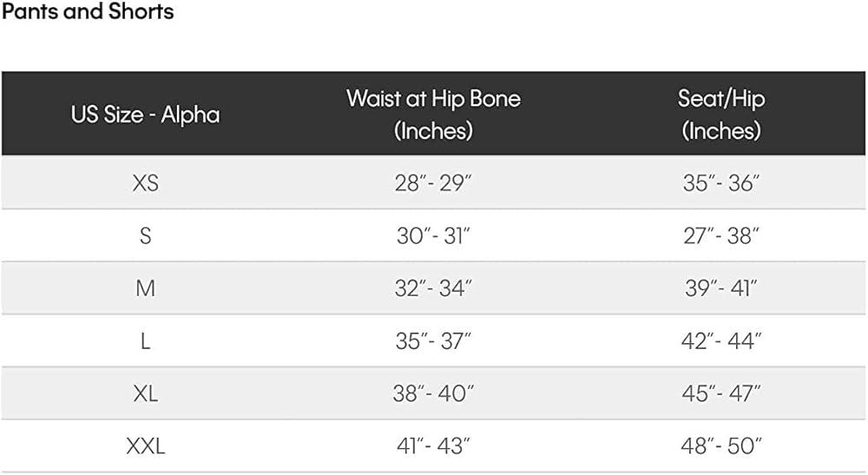868x475 pixels.
Task: Select the XL size cell
Action: click(x=145, y=394)
